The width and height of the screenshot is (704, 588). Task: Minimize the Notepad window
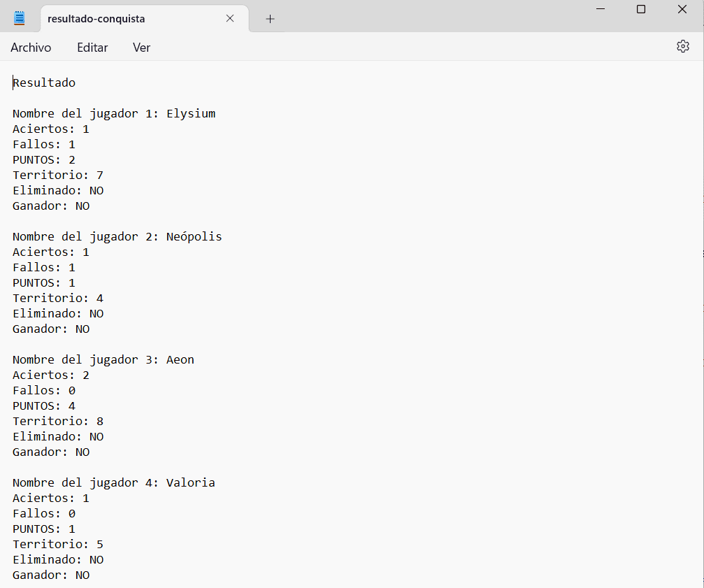[601, 9]
